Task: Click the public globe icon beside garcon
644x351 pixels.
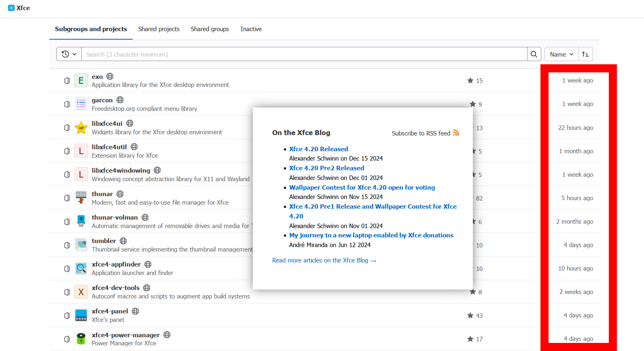Action: point(120,100)
